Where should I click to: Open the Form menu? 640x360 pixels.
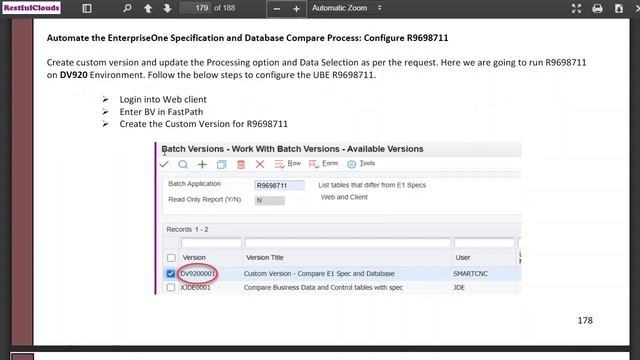click(324, 164)
